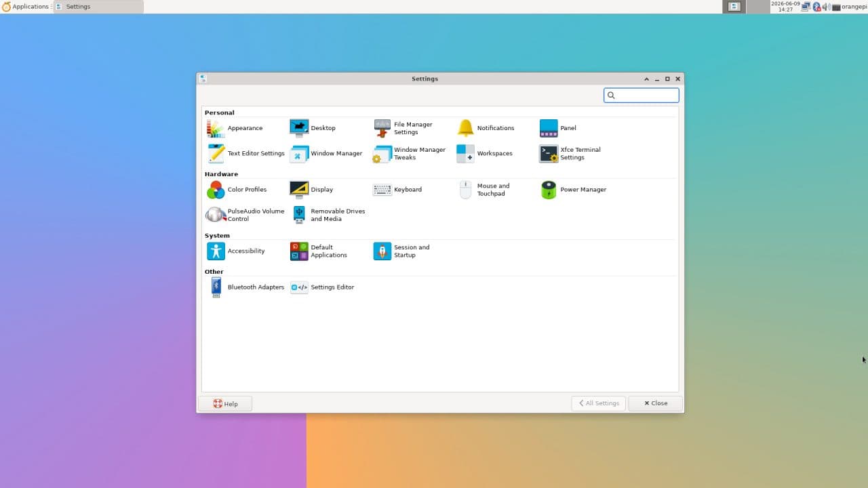Launch PulseAudio Volume Control icon
Viewport: 868px width, 488px height.
(216, 215)
